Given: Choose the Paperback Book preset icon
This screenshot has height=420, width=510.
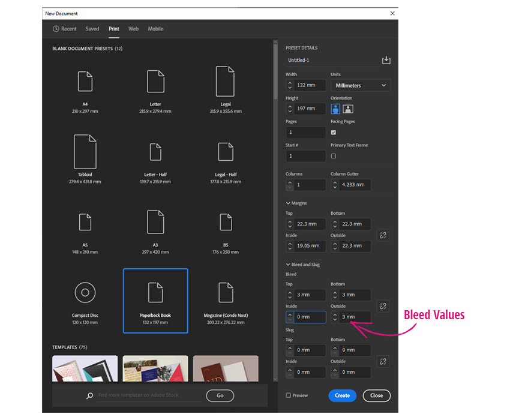Looking at the screenshot, I should [x=155, y=292].
